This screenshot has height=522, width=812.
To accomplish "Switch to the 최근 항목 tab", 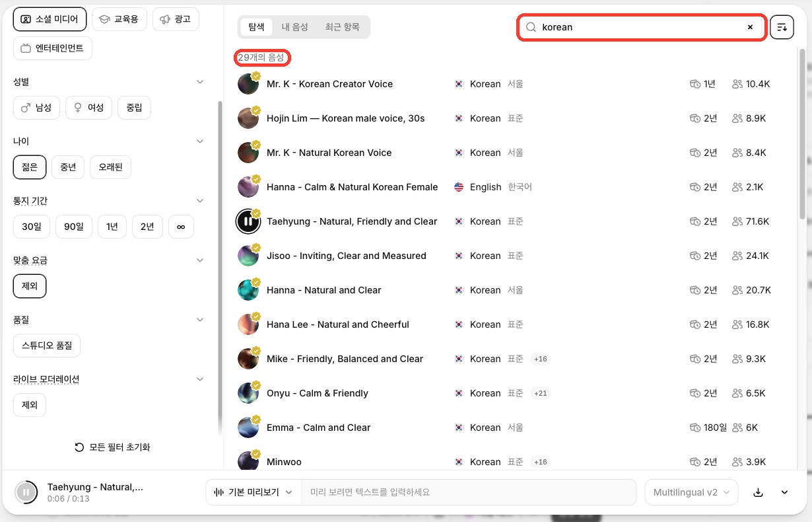I will click(342, 27).
